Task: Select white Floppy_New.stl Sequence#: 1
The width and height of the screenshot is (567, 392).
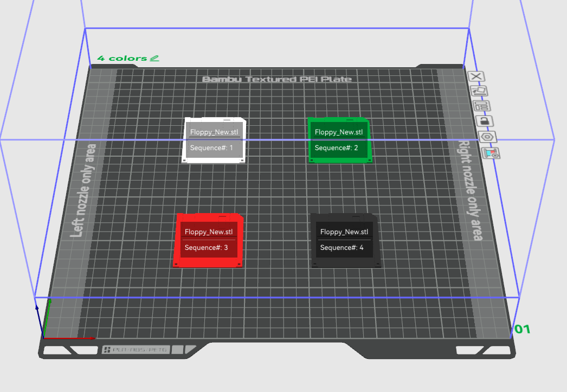Action: [214, 140]
